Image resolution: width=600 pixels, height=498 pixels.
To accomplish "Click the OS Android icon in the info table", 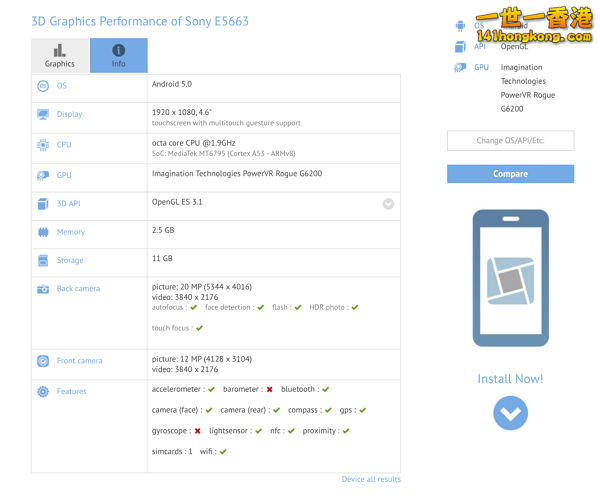I will (43, 86).
